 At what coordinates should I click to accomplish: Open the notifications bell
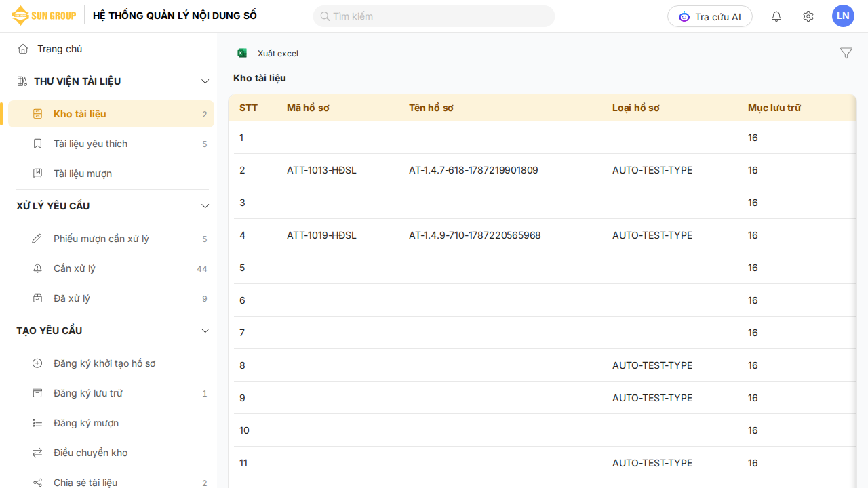click(x=776, y=16)
